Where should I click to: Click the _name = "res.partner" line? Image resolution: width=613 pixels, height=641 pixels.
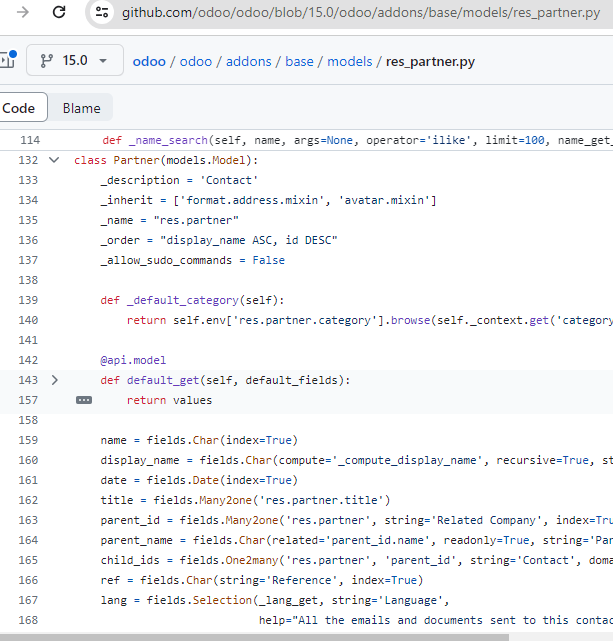[x=170, y=220]
